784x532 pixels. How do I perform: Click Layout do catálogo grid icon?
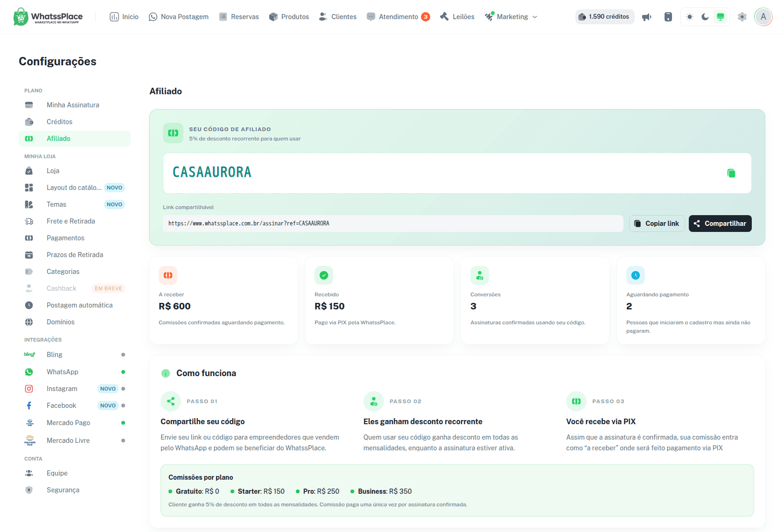(29, 188)
